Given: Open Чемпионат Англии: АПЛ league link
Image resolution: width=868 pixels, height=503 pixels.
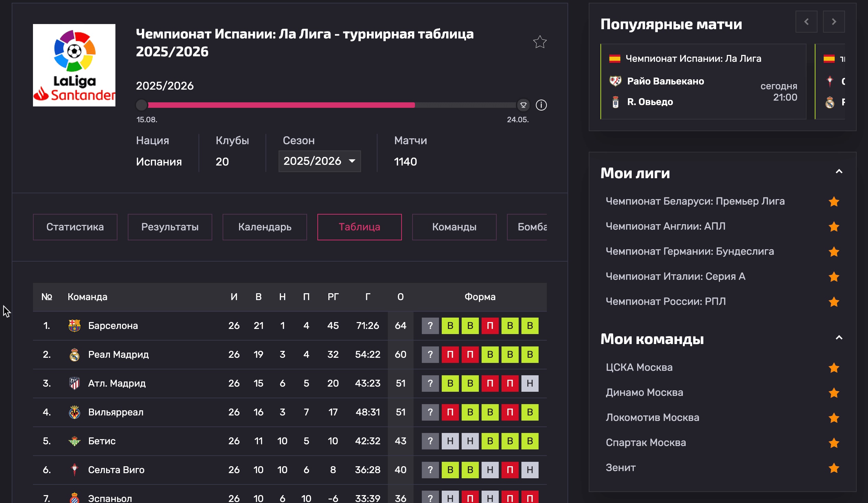Looking at the screenshot, I should (665, 226).
